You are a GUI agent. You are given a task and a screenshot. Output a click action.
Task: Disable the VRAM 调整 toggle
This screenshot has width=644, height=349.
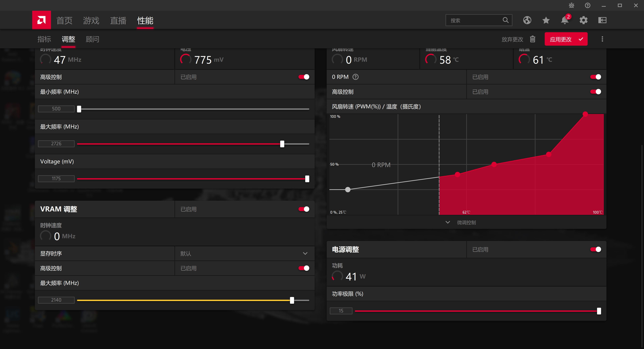(x=304, y=209)
